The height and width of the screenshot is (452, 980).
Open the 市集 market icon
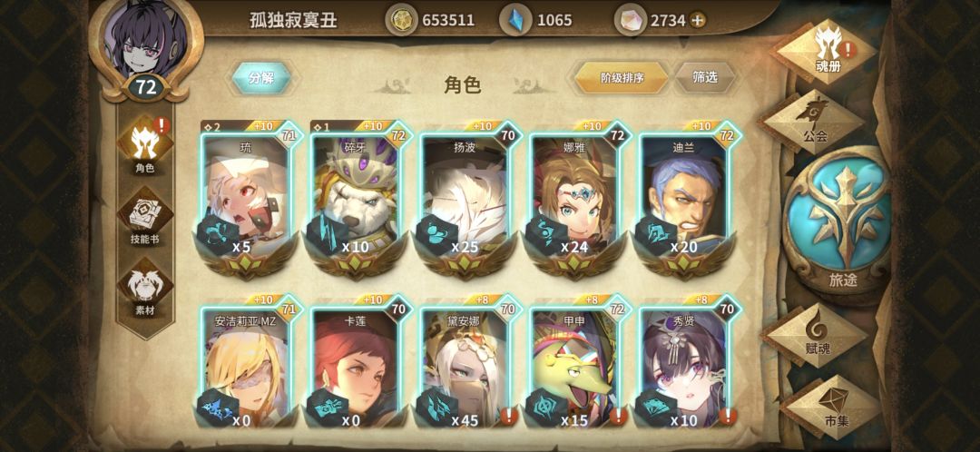coord(834,407)
